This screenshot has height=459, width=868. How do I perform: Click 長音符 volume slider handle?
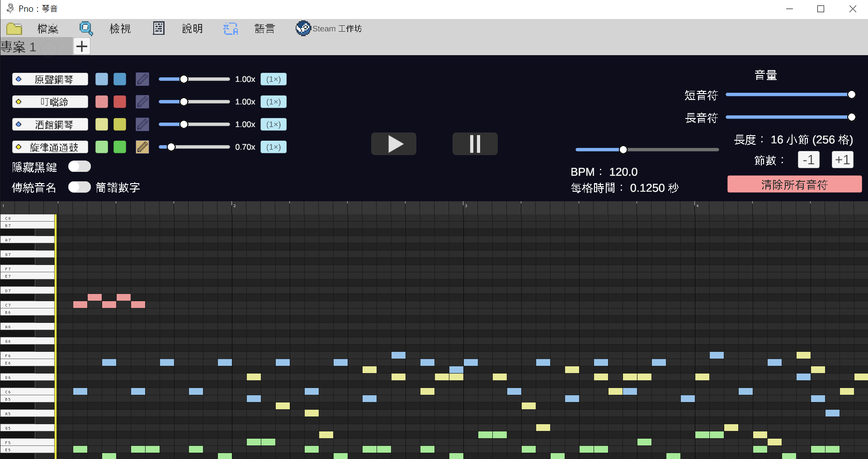tap(852, 117)
